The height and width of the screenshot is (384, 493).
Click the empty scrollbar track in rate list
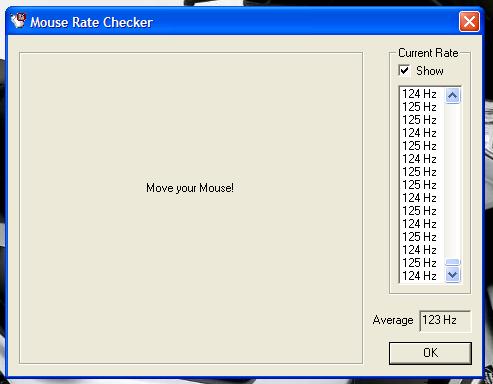(x=453, y=180)
